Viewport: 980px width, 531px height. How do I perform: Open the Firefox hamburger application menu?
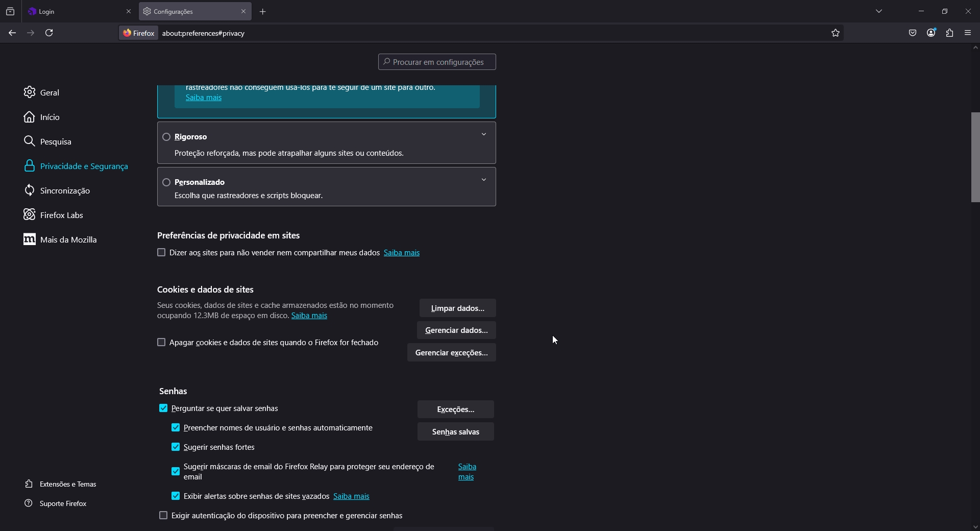click(968, 33)
